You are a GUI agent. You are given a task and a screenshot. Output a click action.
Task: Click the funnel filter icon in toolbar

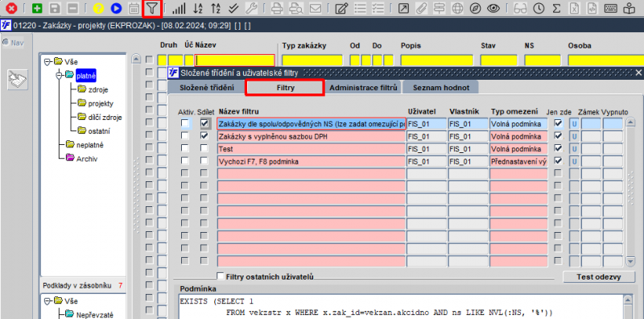152,8
